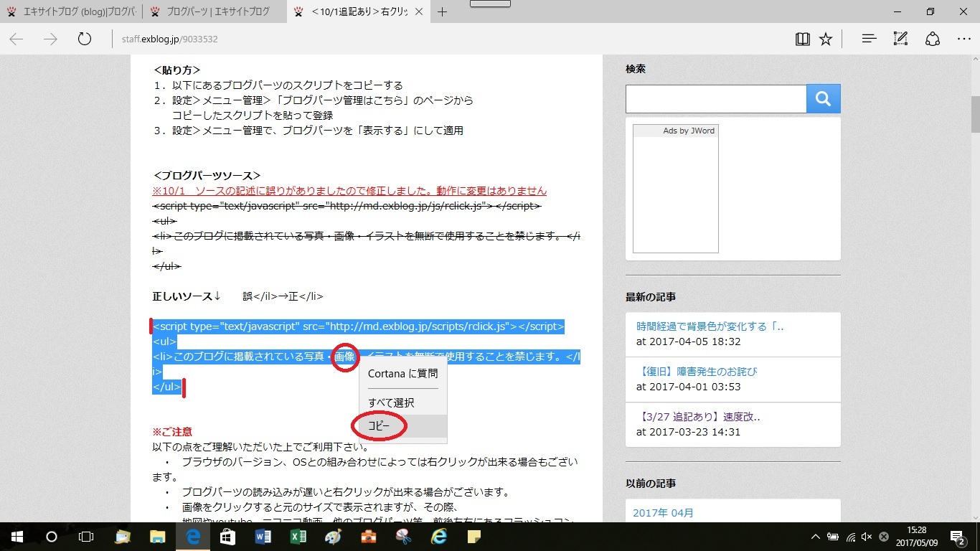
Task: Click the red ※10/1 correction notice text
Action: pyautogui.click(x=349, y=191)
